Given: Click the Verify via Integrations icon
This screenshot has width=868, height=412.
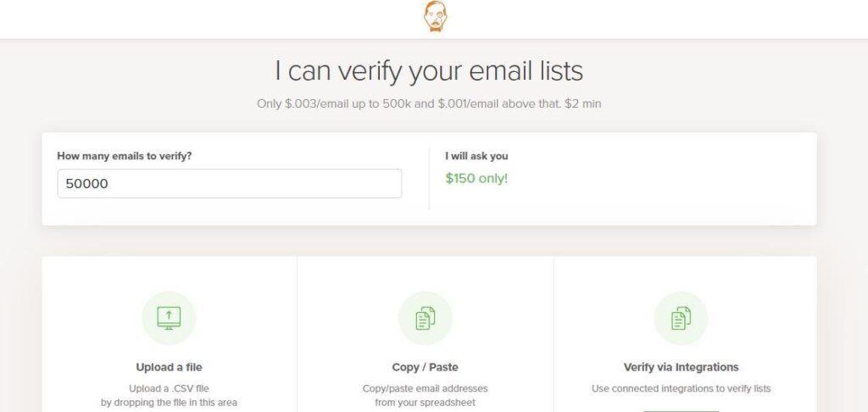Looking at the screenshot, I should [x=681, y=319].
